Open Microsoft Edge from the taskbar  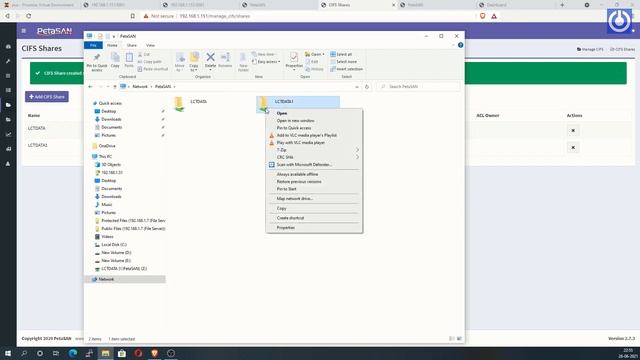click(73, 353)
